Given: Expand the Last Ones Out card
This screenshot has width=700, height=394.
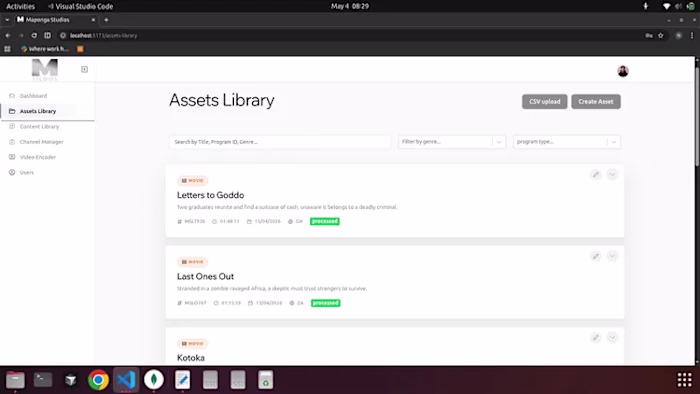Looking at the screenshot, I should tap(612, 256).
